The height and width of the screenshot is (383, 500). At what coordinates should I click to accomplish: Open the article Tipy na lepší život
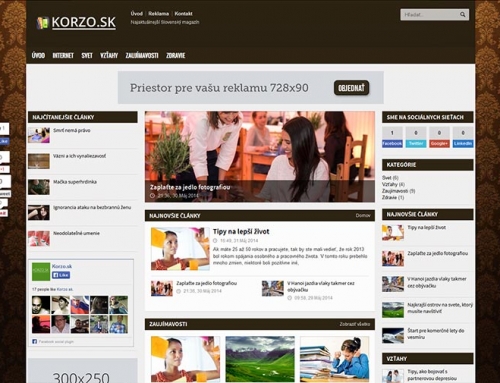pos(241,231)
